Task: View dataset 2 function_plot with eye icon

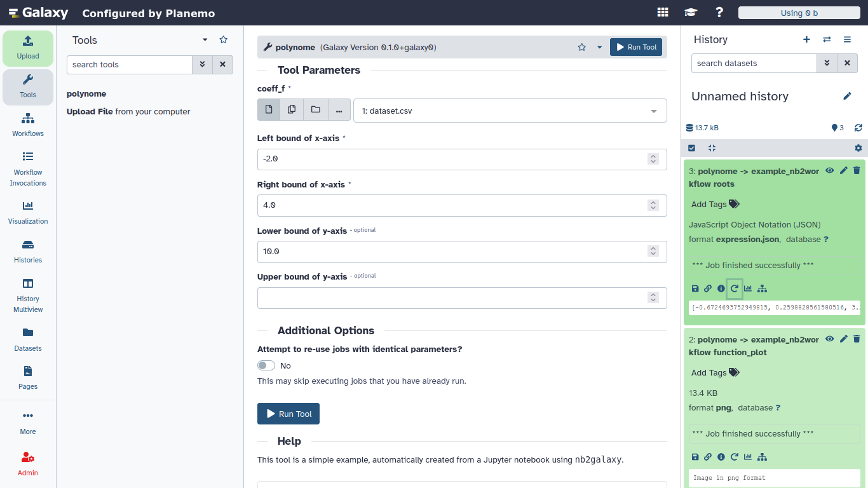Action: click(829, 339)
